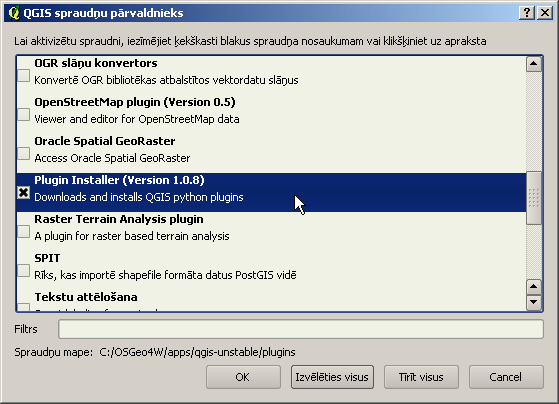Viewport: 559px width, 404px height.
Task: Click the help question mark button
Action: [x=527, y=13]
